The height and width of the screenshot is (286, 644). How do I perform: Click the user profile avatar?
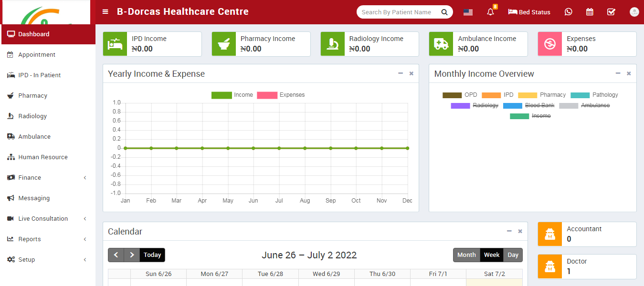pyautogui.click(x=634, y=12)
